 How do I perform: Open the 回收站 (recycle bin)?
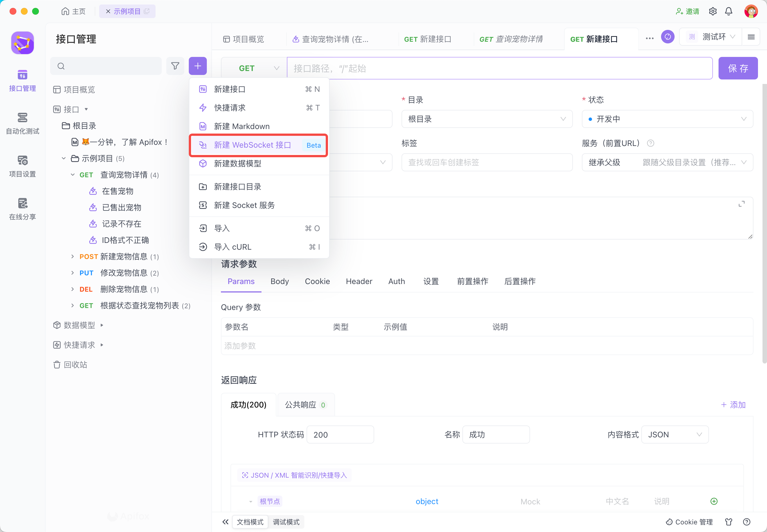tap(76, 364)
